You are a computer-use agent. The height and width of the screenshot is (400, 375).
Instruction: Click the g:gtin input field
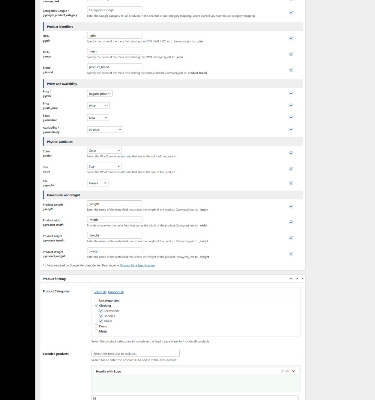tap(115, 35)
